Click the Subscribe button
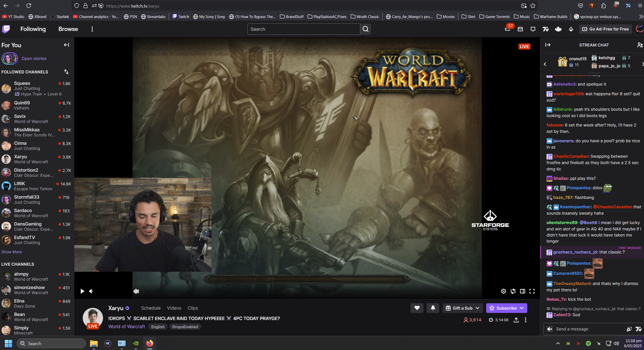The image size is (644, 350). (506, 308)
